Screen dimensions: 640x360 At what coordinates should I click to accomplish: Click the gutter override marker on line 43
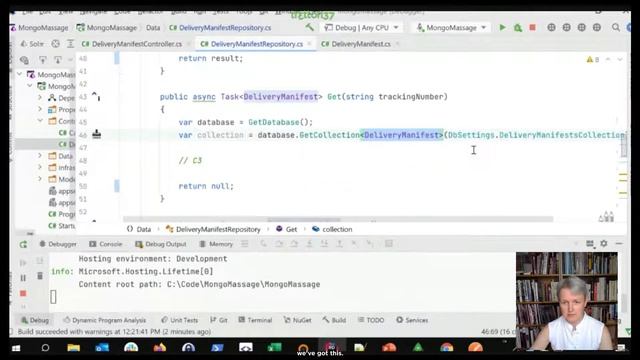pos(96,96)
